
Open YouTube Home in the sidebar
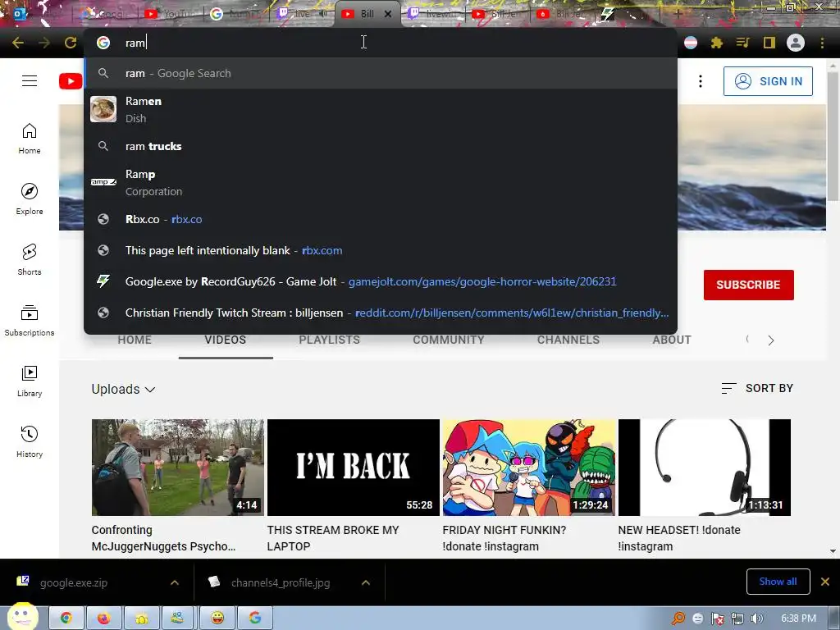pos(30,139)
